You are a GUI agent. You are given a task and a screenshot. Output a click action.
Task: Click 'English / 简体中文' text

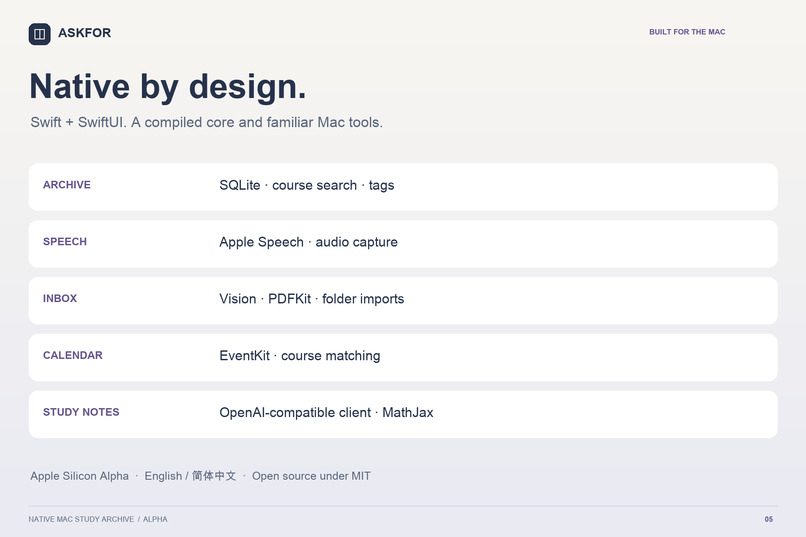click(x=190, y=476)
